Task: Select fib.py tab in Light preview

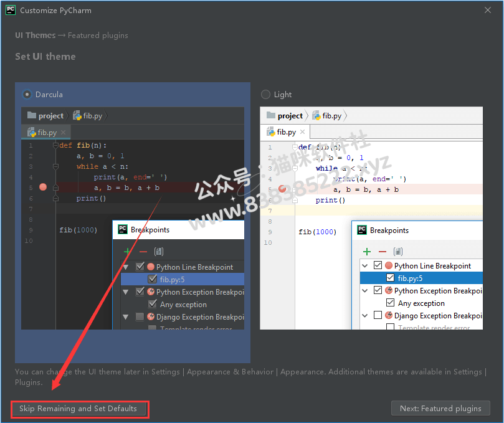Action: tap(285, 132)
